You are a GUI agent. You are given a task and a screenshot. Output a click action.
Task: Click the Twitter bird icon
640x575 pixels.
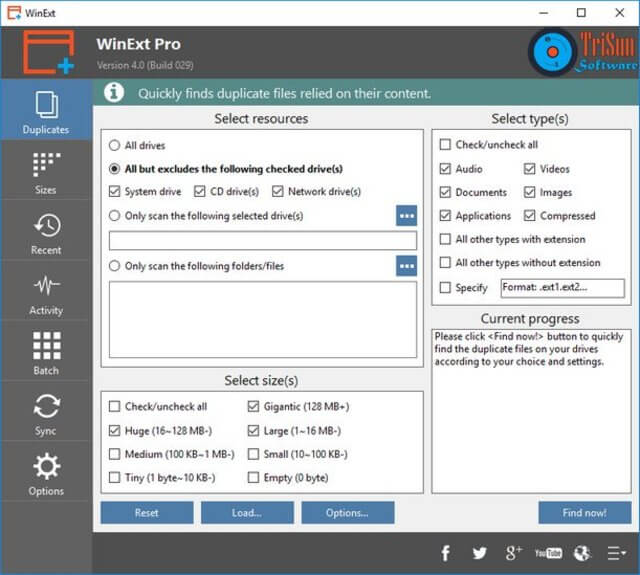479,553
